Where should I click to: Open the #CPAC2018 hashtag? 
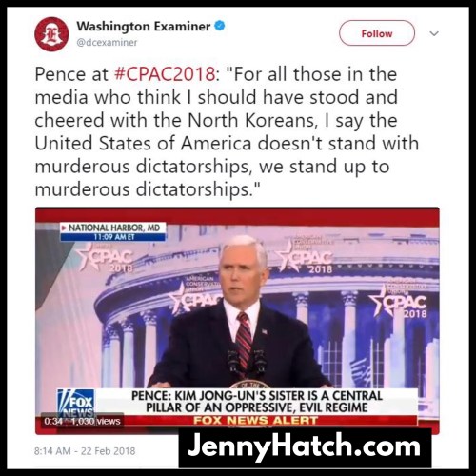[165, 74]
